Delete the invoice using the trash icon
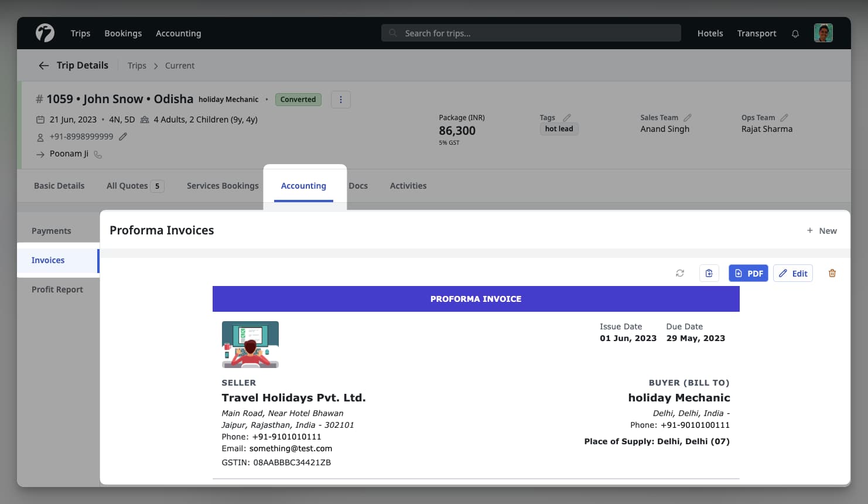Image resolution: width=868 pixels, height=504 pixels. (x=832, y=273)
